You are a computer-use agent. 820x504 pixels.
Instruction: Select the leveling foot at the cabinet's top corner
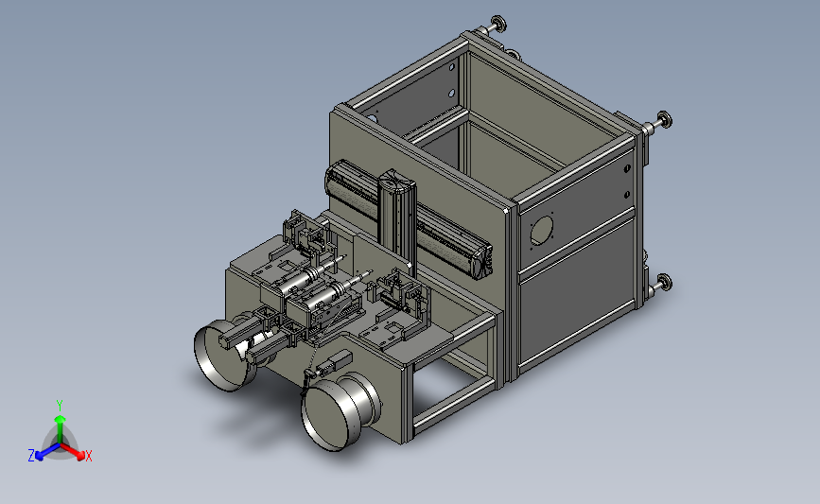coord(497,24)
